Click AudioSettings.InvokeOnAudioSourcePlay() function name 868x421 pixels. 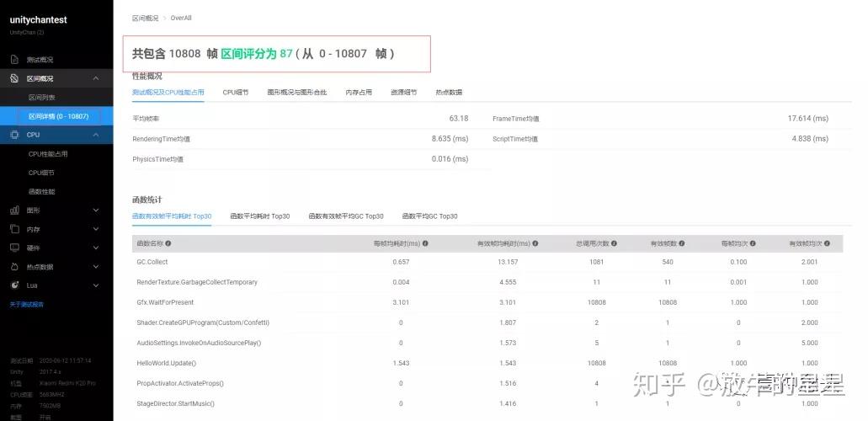click(x=199, y=343)
